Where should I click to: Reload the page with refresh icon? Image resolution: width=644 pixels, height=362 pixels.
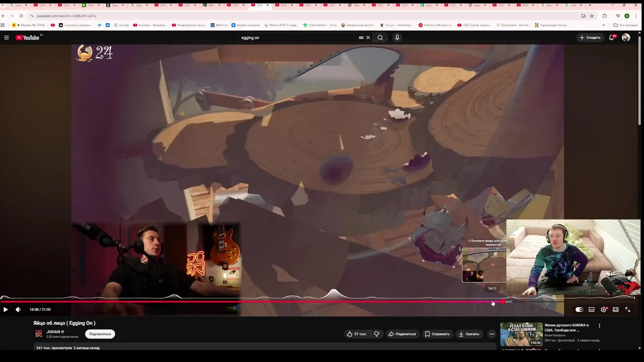tap(21, 16)
